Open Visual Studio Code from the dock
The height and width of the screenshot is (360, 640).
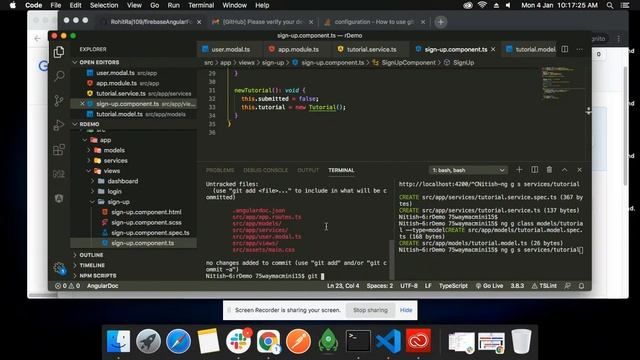[388, 341]
